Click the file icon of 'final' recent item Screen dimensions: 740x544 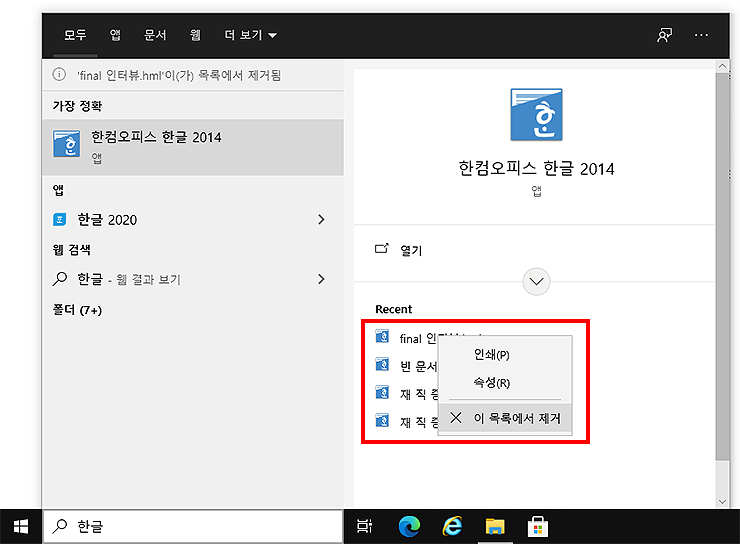pos(382,336)
